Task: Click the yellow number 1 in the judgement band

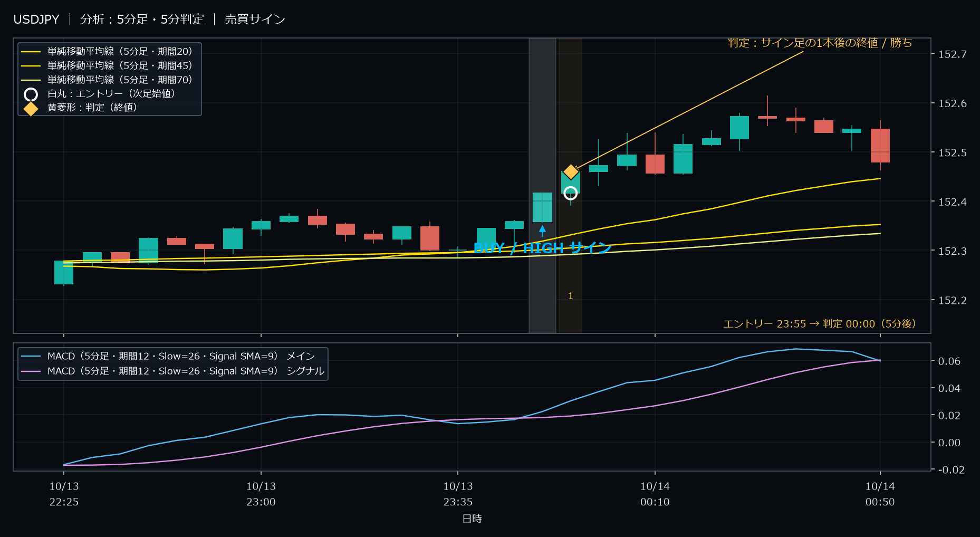Action: (570, 296)
